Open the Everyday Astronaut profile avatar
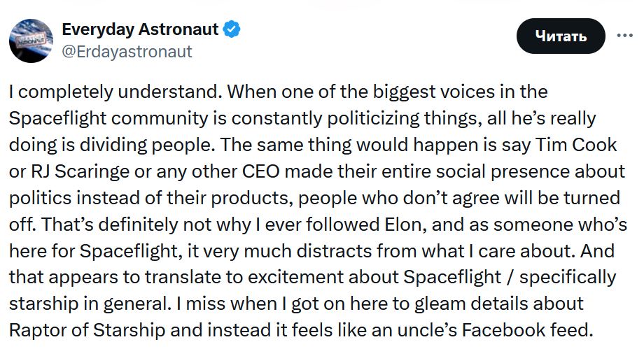 31,41
